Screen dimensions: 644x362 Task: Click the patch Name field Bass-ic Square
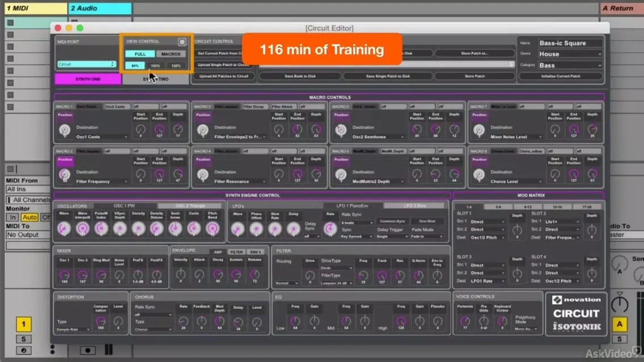570,43
